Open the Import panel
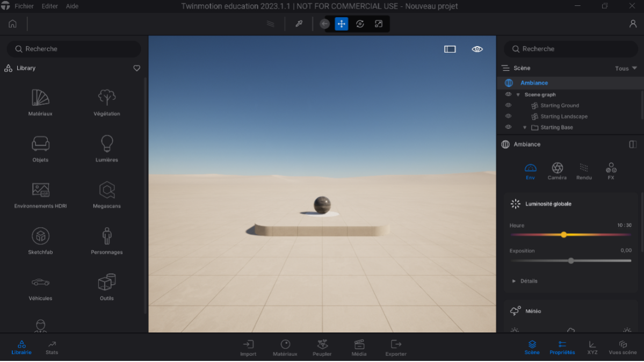 coord(248,347)
